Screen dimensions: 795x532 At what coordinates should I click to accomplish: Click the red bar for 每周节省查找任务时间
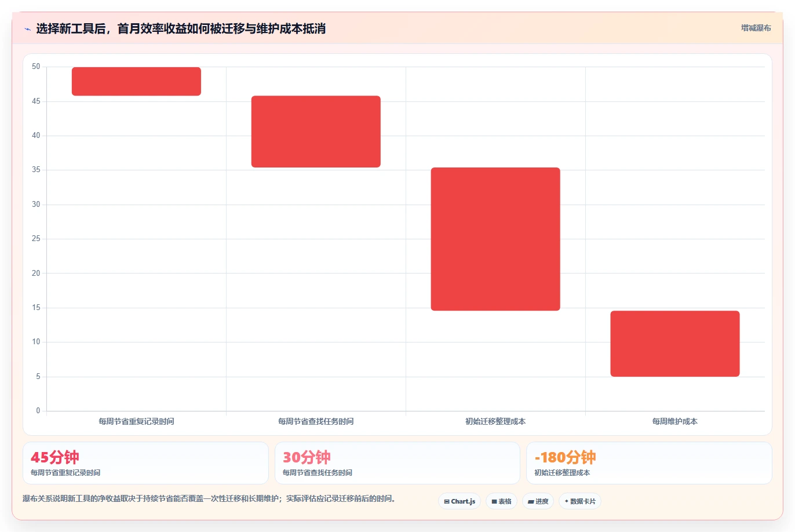pyautogui.click(x=316, y=132)
